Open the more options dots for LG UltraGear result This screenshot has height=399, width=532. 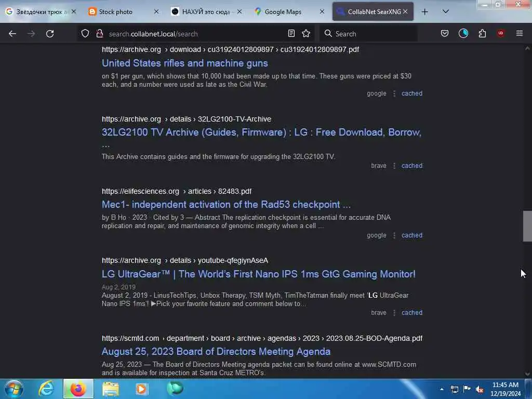point(394,312)
